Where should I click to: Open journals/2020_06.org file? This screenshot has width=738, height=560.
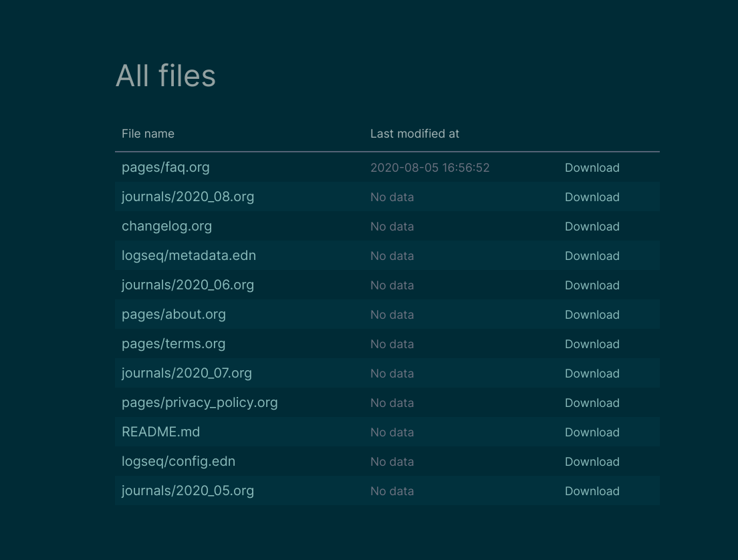pos(187,285)
